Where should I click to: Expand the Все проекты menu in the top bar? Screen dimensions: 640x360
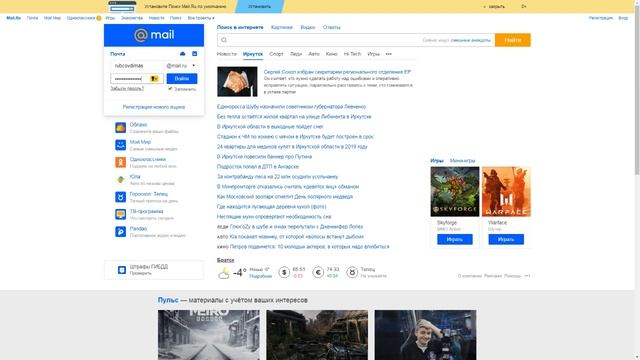coord(201,18)
